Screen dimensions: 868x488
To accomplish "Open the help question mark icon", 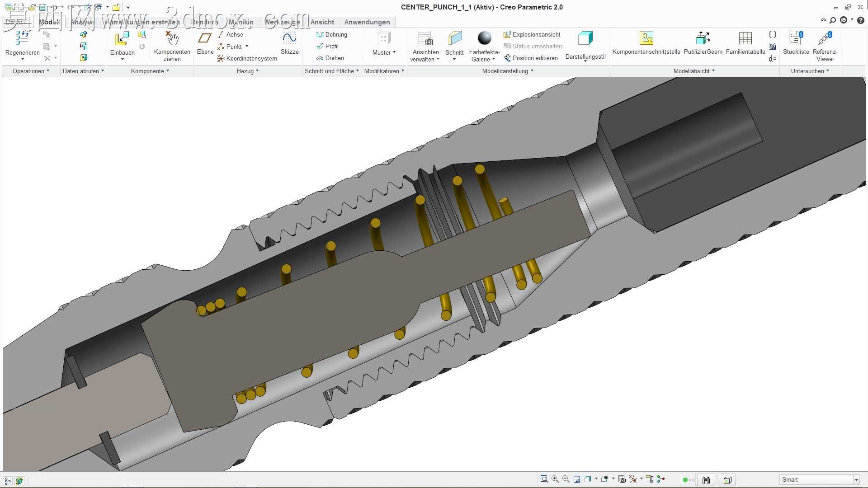I will [861, 20].
